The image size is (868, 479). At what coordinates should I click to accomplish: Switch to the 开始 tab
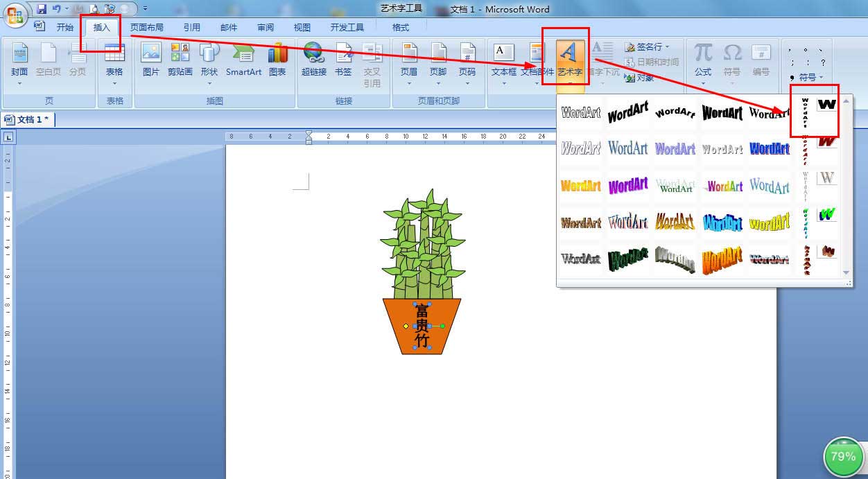point(65,28)
